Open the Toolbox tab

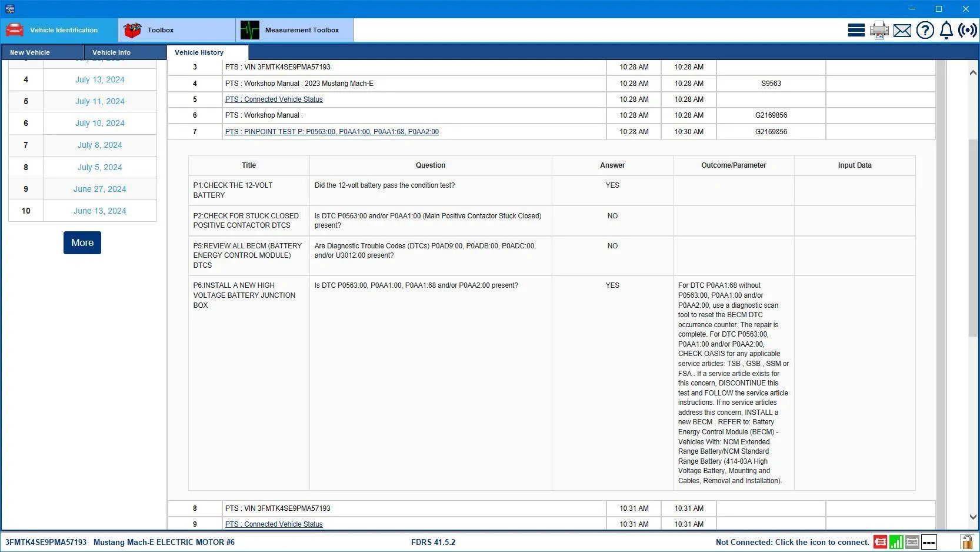177,30
